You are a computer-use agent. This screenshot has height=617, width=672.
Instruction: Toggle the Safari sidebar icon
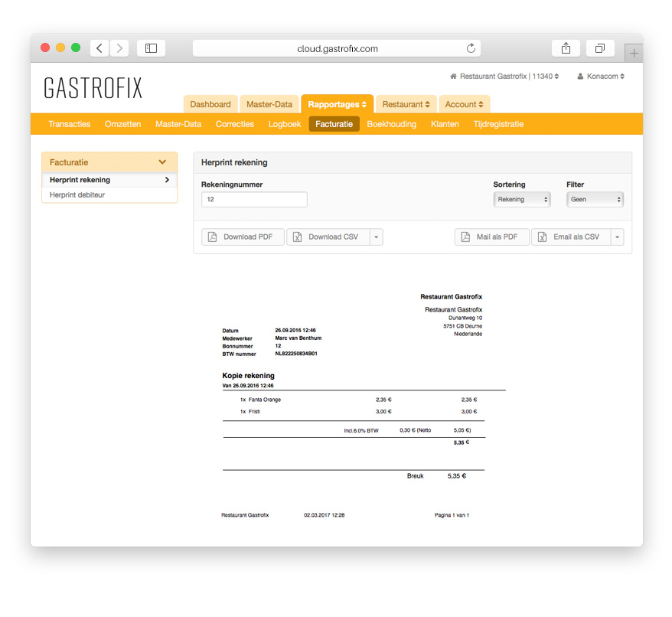click(151, 48)
